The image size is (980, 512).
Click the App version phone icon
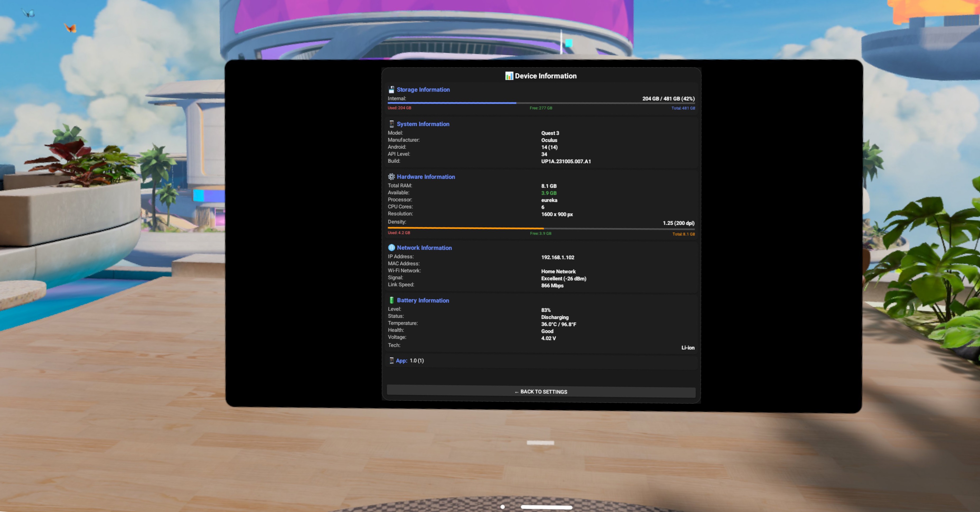pos(391,360)
